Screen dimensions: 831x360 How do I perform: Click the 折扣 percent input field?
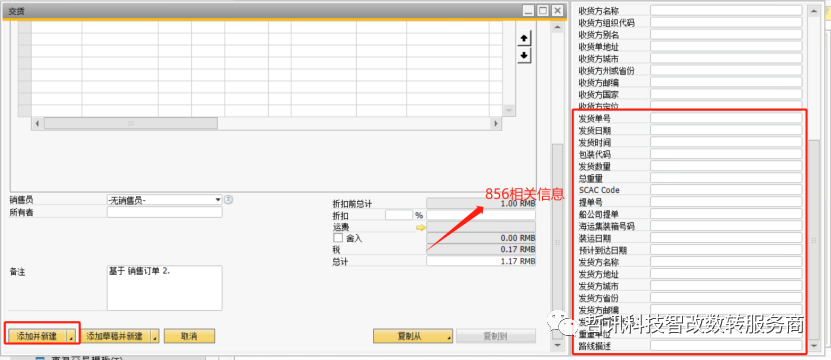(x=399, y=215)
